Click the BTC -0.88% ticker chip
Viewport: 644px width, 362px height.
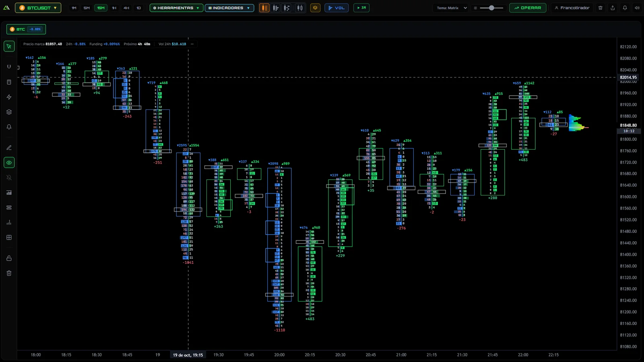pyautogui.click(x=26, y=29)
